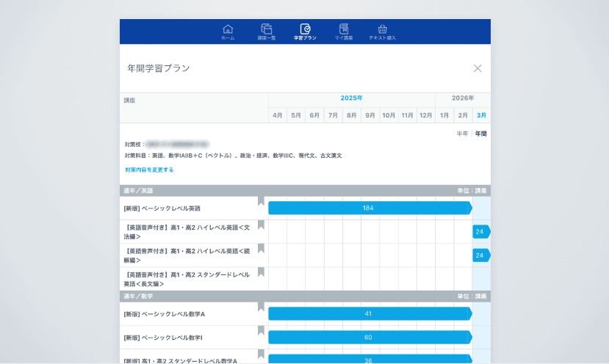Click bookmark flag on ベーシックレベル数学I row
The width and height of the screenshot is (609, 364).
[x=261, y=330]
